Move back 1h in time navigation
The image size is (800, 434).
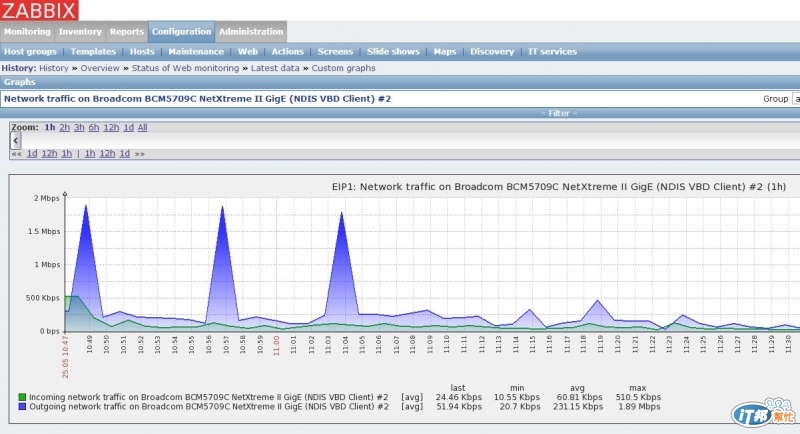67,154
